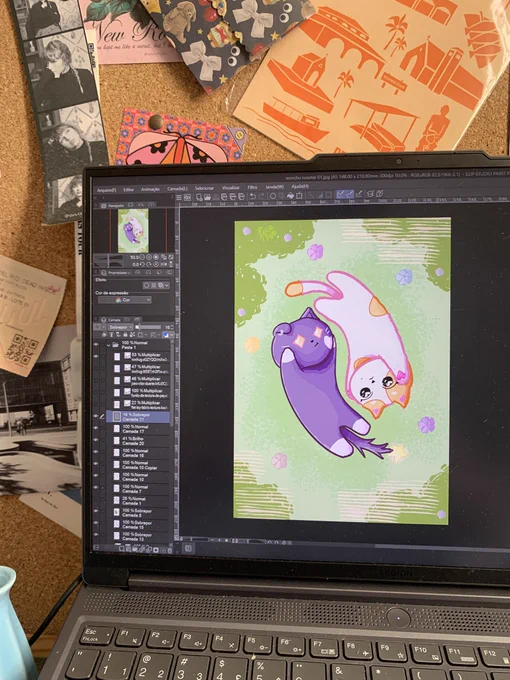Click the Navigator reset rotation icon
Image resolution: width=510 pixels, height=680 pixels.
coord(156,265)
